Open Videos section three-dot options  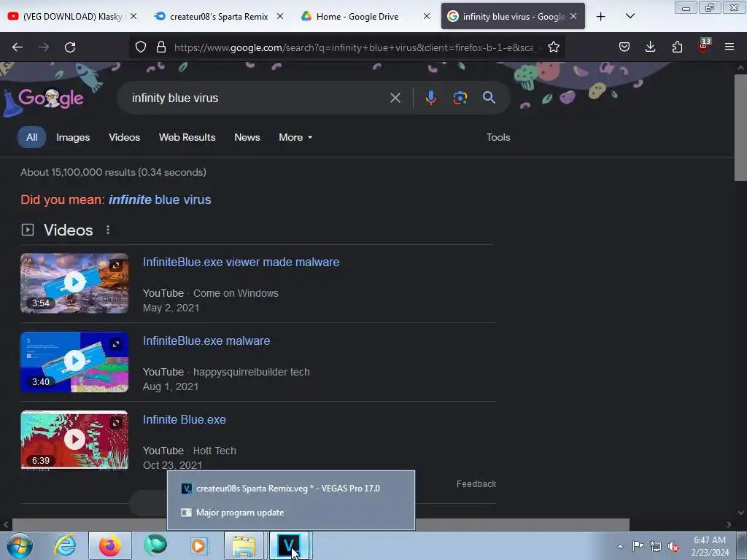108,230
